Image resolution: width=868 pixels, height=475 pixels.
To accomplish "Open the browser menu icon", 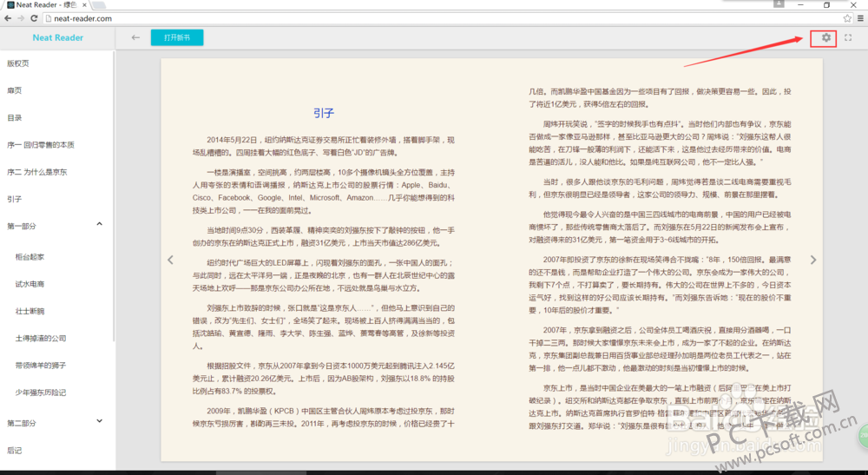I will (860, 18).
